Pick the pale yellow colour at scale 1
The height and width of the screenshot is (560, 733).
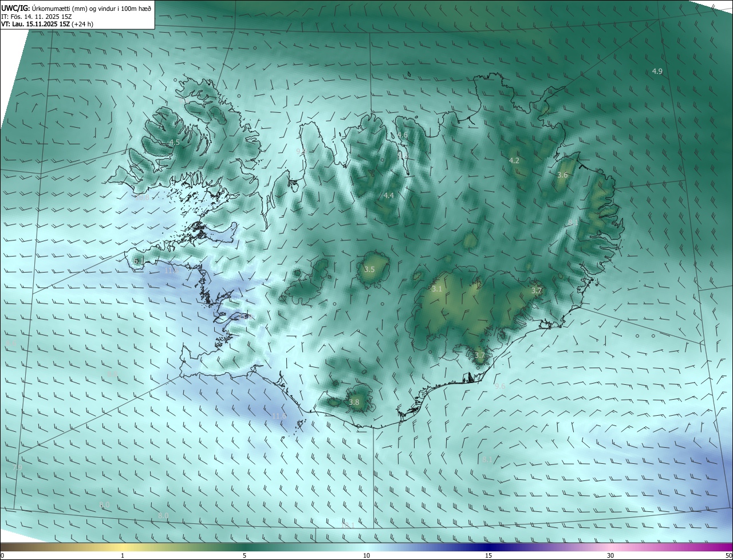[123, 547]
